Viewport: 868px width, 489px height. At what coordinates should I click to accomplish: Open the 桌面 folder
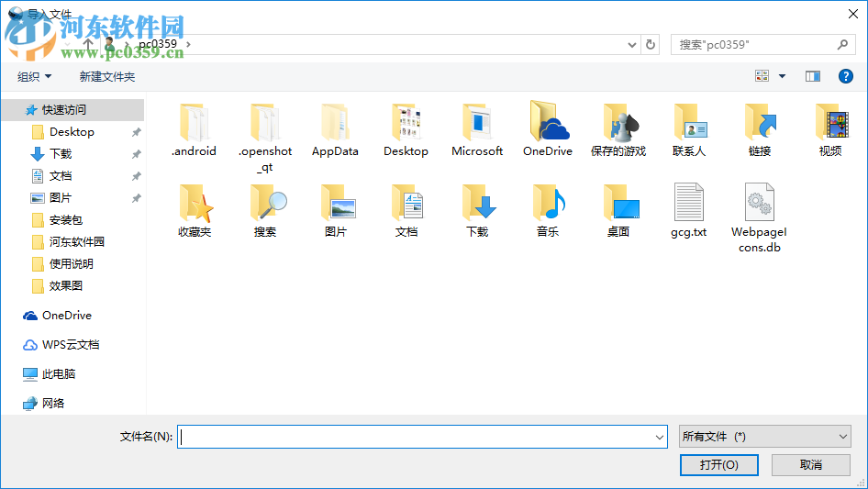[619, 211]
